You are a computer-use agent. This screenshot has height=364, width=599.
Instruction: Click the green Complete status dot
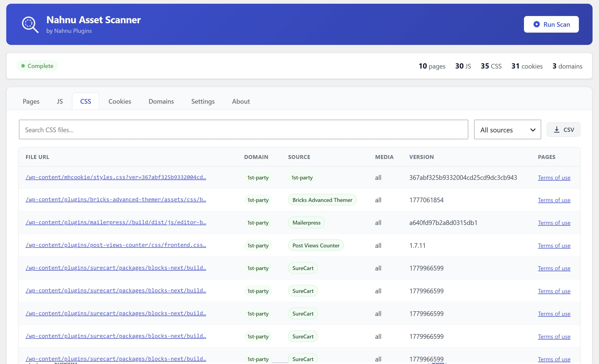tap(23, 66)
